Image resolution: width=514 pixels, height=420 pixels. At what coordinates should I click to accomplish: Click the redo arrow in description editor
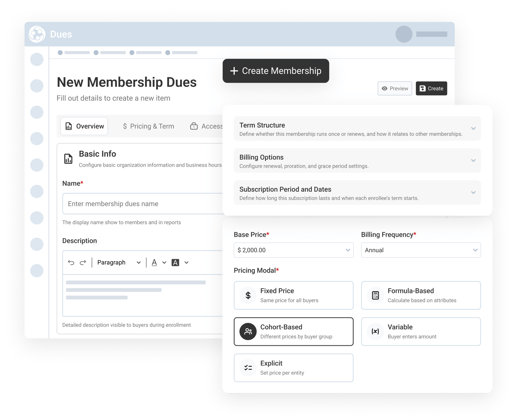pyautogui.click(x=83, y=262)
